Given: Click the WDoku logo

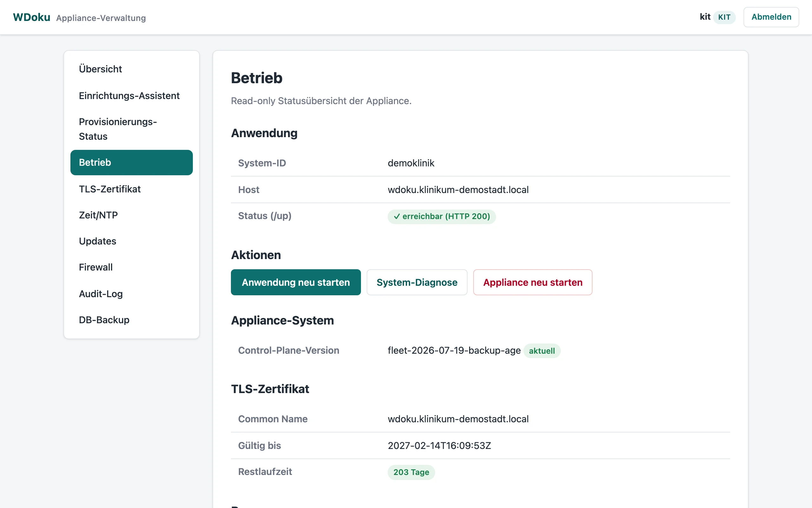Looking at the screenshot, I should pyautogui.click(x=31, y=17).
